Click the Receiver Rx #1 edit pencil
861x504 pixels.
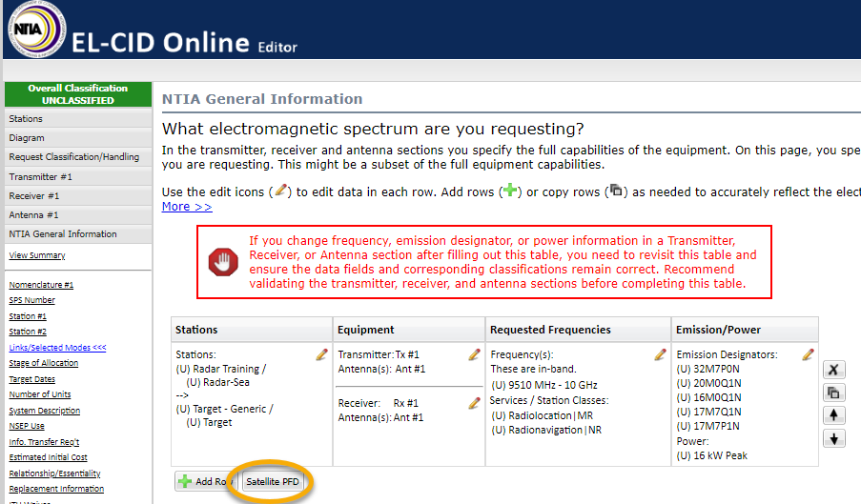474,403
